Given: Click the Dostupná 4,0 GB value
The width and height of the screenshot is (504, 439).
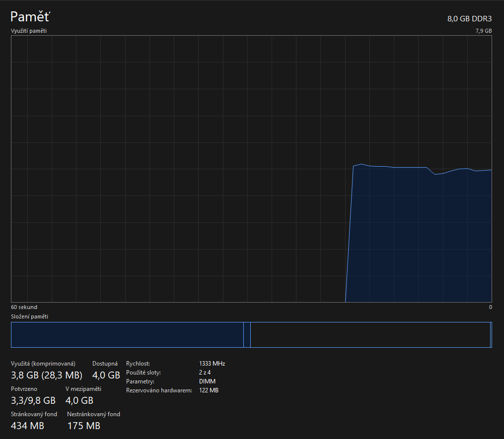Looking at the screenshot, I should tap(106, 375).
